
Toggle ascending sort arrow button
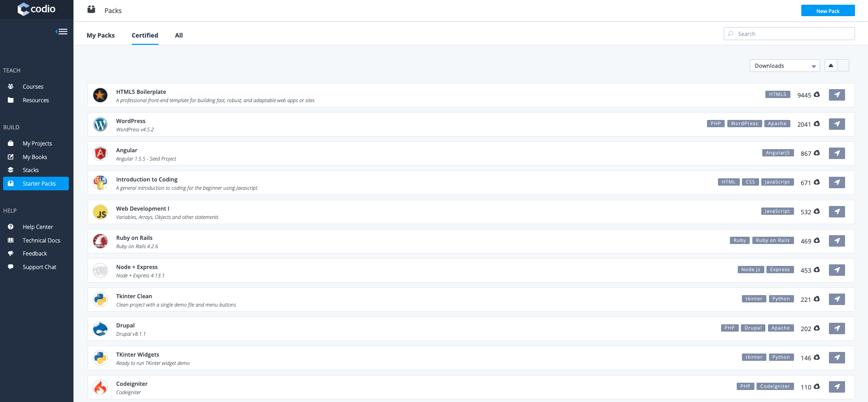click(831, 65)
